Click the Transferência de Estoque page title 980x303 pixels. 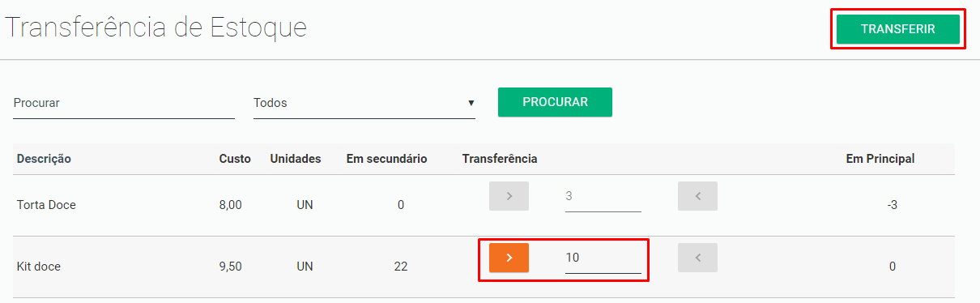156,28
